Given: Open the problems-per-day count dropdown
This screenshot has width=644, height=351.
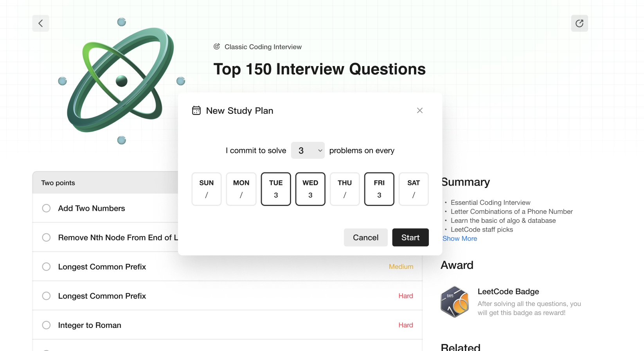Looking at the screenshot, I should (308, 150).
